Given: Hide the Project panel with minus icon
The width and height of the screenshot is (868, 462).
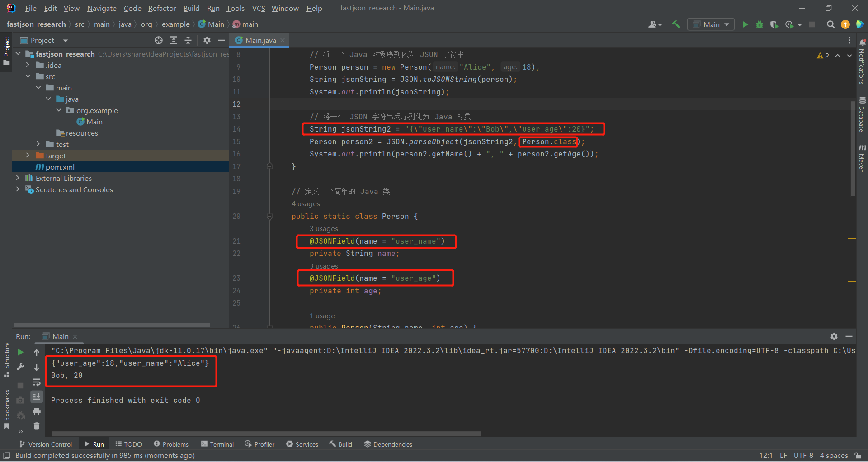Looking at the screenshot, I should [221, 40].
